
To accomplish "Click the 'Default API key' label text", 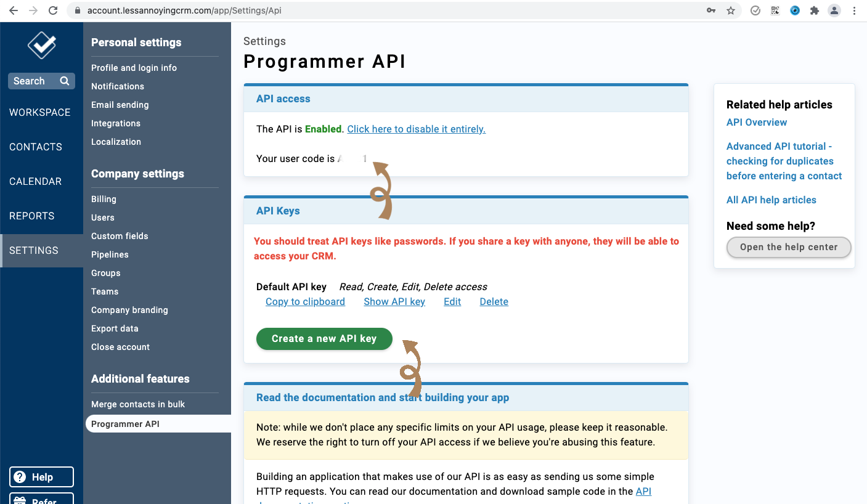I will click(291, 287).
